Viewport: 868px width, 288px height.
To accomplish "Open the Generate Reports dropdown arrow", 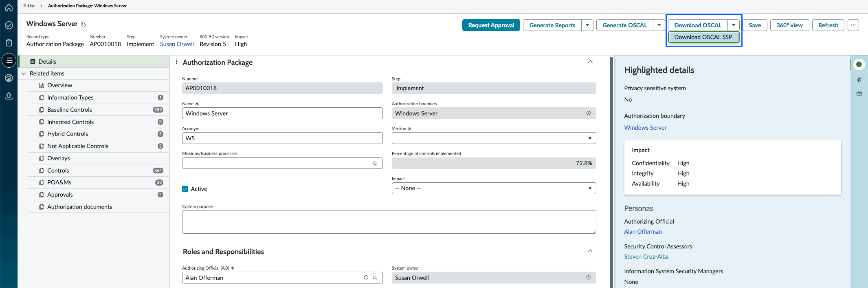I will (587, 25).
